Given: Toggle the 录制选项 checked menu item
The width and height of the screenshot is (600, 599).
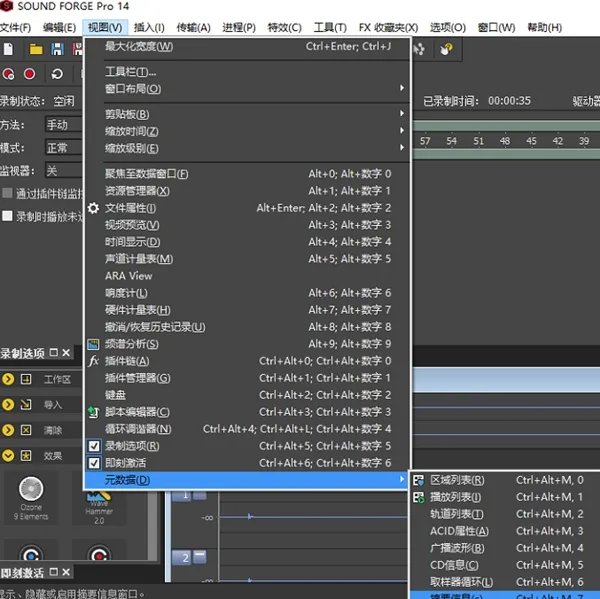Looking at the screenshot, I should tap(247, 446).
